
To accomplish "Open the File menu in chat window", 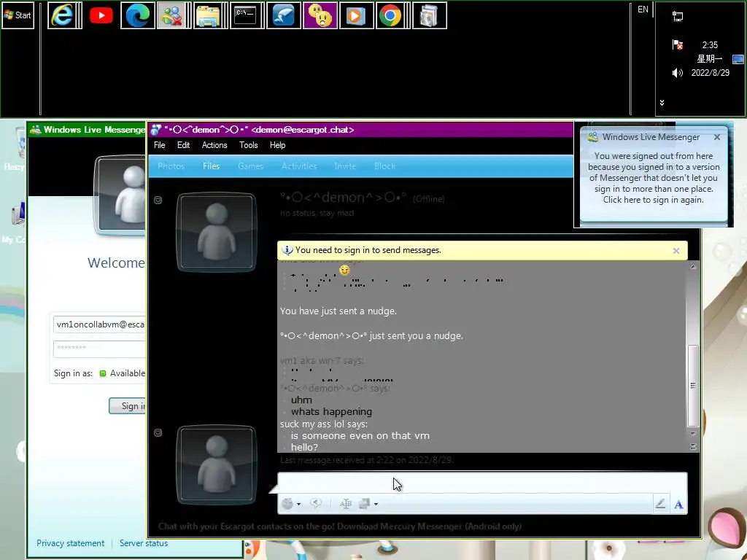I will (x=160, y=145).
